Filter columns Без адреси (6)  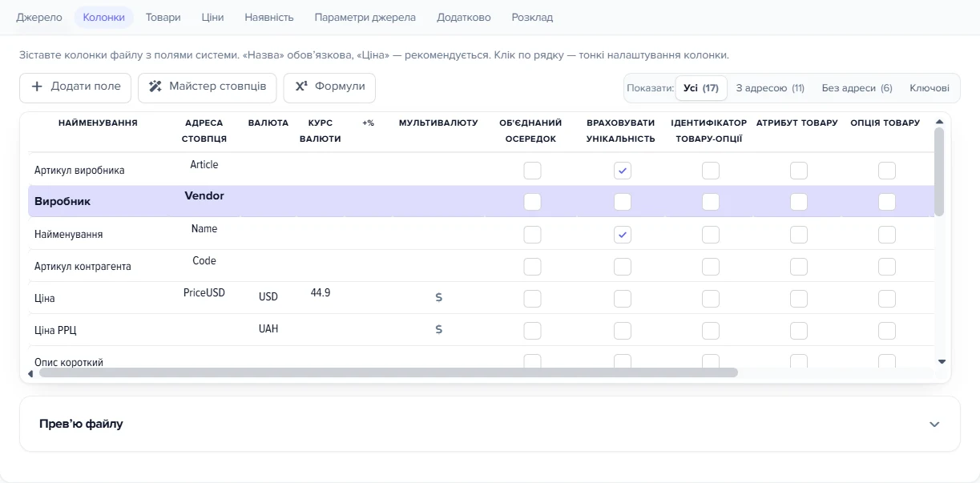(x=857, y=88)
